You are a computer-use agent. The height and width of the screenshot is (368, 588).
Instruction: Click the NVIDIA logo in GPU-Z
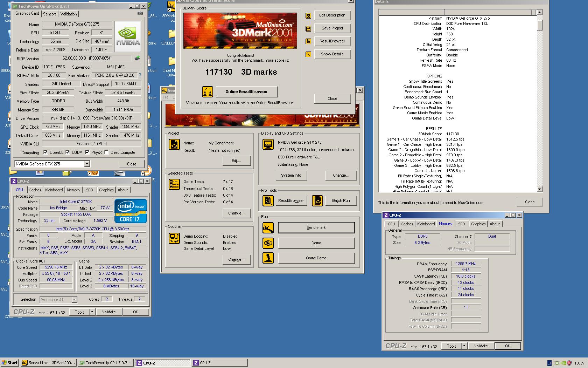click(x=128, y=37)
